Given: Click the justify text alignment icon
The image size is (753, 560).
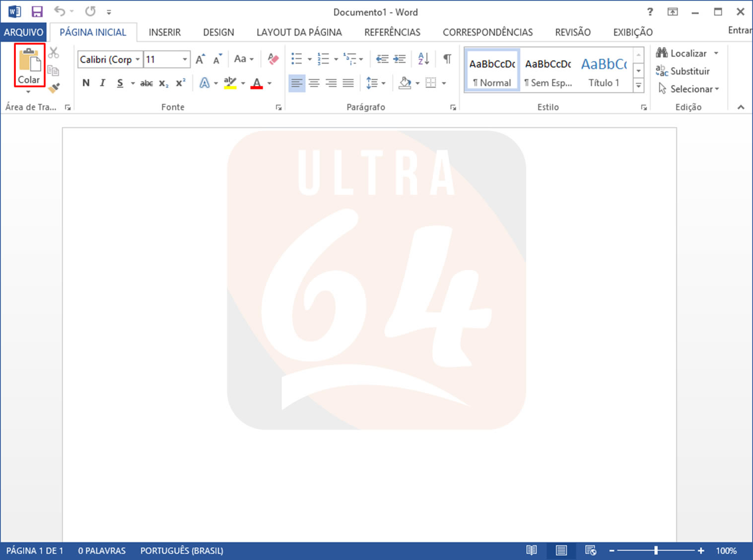Looking at the screenshot, I should [348, 83].
